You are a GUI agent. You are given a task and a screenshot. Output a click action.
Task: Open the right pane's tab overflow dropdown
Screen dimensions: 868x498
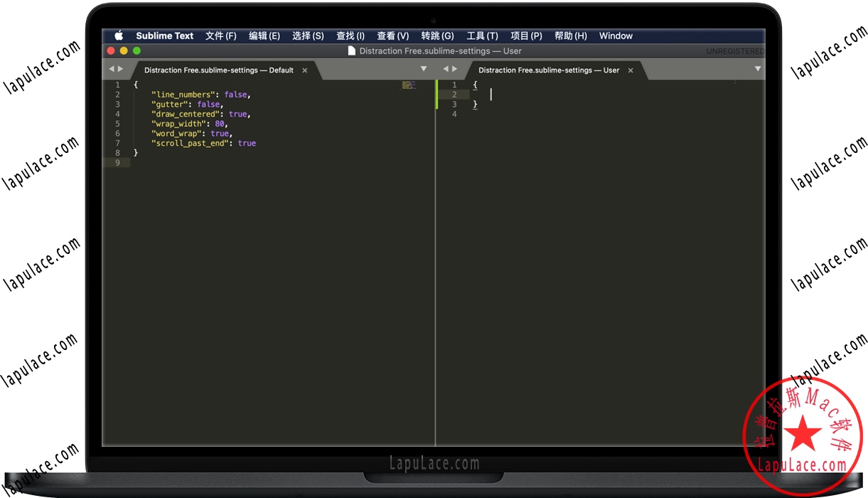pos(757,68)
